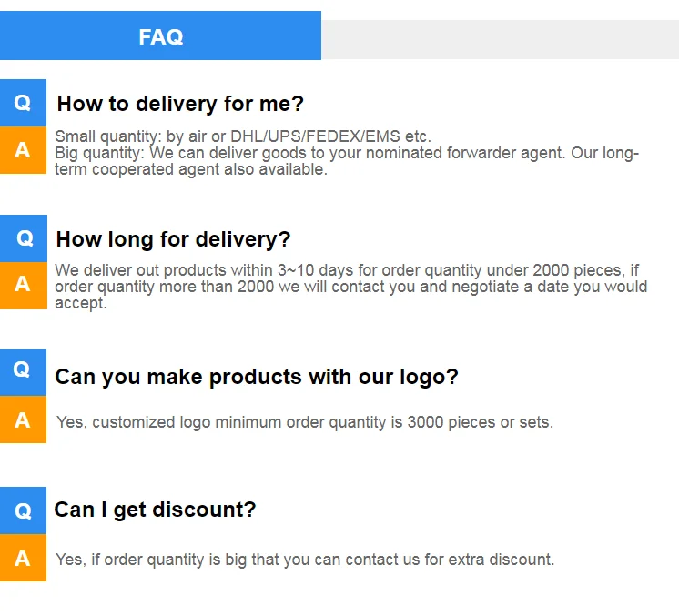Click the gray bar right of the FAQ tab
679x616 pixels.
(499, 39)
